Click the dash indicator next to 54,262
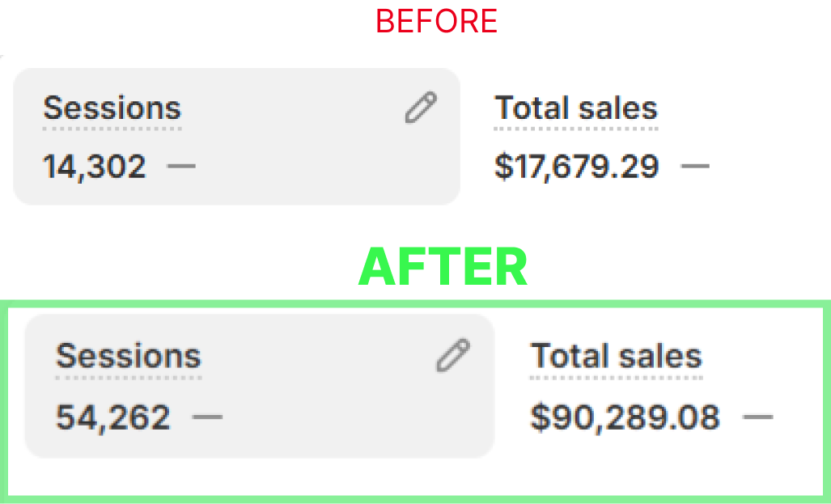Viewport: 831px width, 504px height. pos(207,417)
